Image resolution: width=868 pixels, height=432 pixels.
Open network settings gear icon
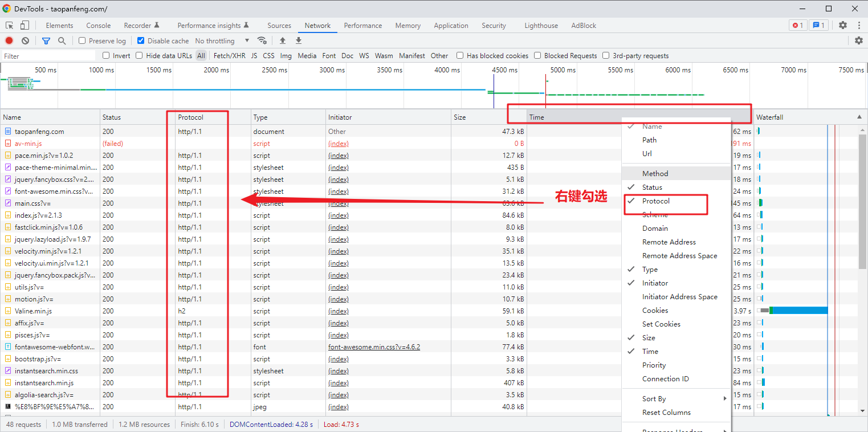[859, 40]
